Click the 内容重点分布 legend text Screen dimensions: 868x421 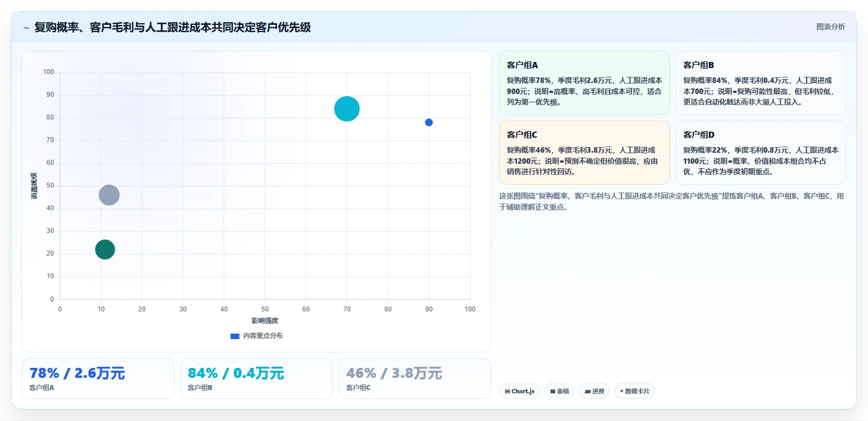[x=263, y=336]
